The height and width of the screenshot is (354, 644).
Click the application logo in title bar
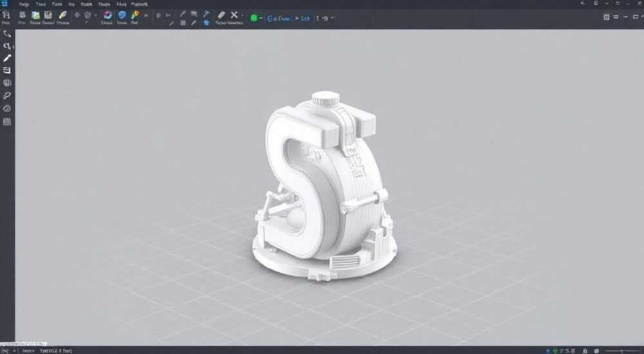[5, 4]
